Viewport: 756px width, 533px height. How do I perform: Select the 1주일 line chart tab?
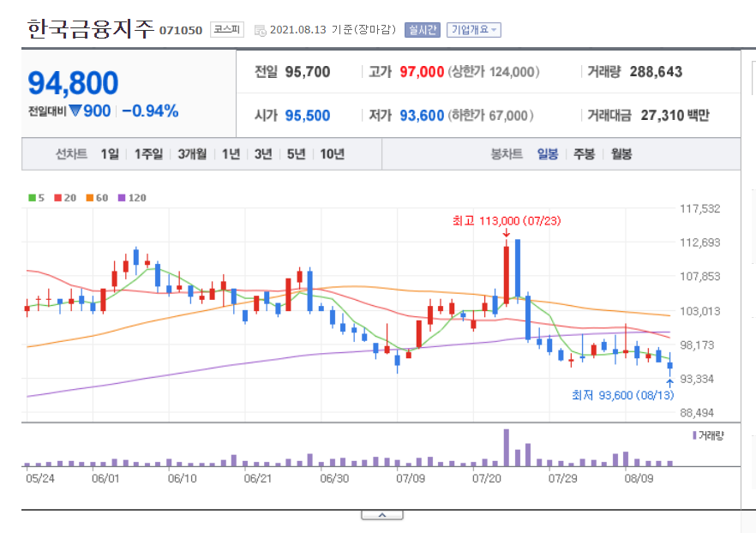(148, 154)
